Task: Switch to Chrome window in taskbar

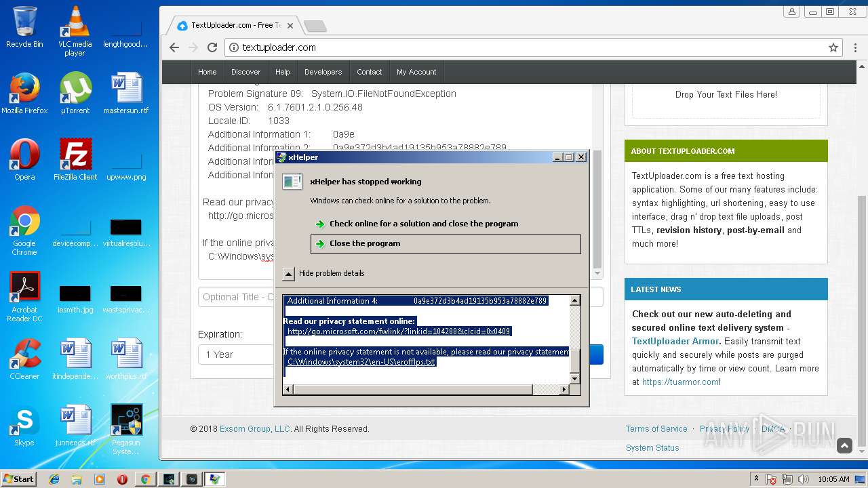Action: (145, 479)
